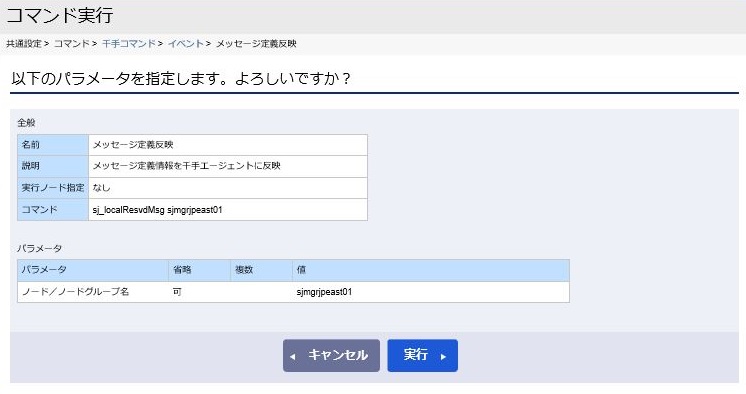
Task: Select the 実行ノード指定 value なし
Action: point(101,188)
